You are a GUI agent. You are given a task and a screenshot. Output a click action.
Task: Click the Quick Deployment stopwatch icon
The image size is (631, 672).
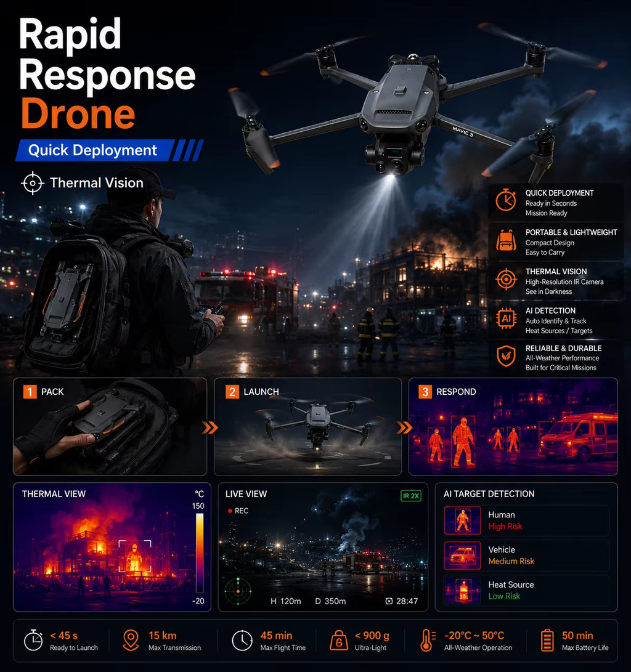[506, 200]
